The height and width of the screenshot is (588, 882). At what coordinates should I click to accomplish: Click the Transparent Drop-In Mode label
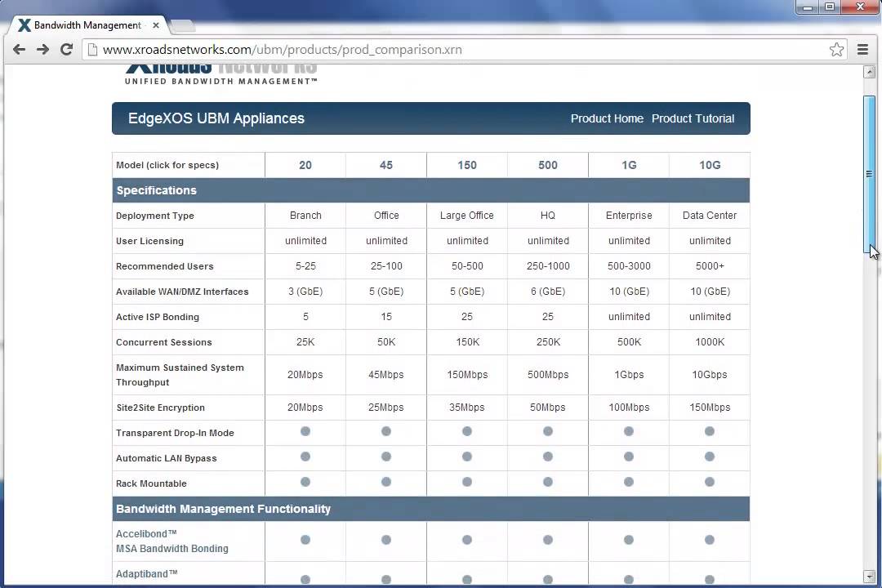(175, 433)
